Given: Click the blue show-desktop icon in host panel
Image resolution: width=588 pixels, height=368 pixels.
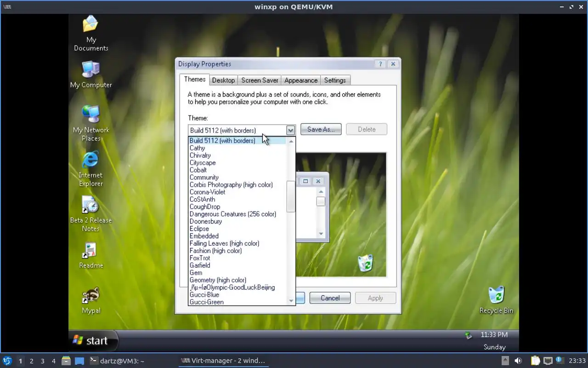Looking at the screenshot, I should 79,361.
